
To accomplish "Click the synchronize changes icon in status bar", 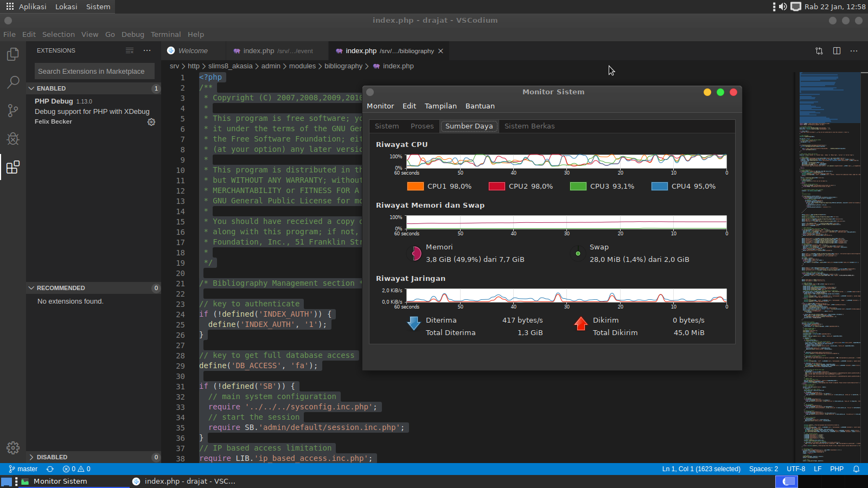I will (50, 469).
